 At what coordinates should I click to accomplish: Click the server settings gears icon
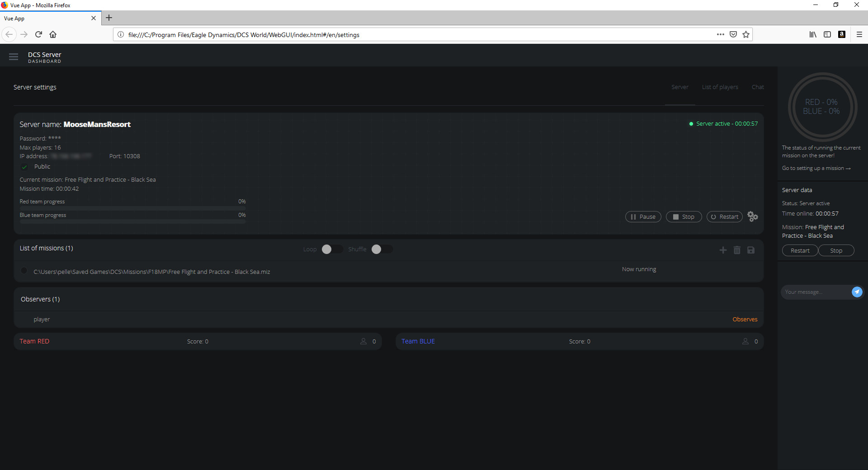click(752, 217)
